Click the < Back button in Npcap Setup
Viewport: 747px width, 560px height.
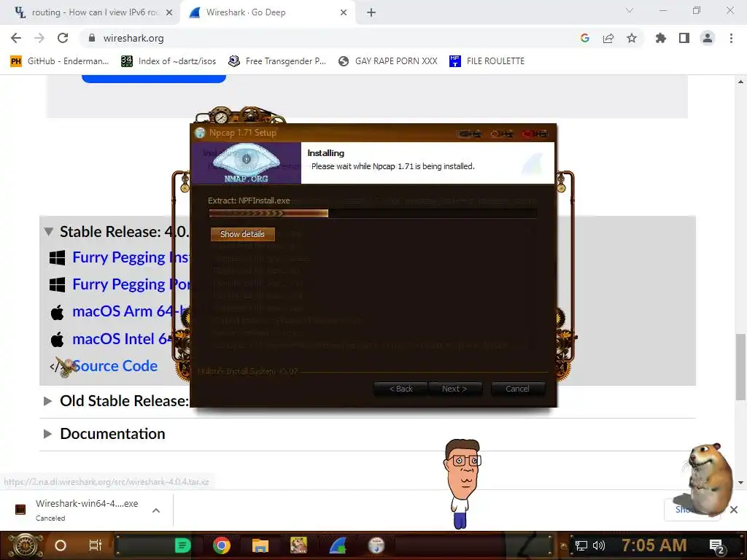[400, 389]
